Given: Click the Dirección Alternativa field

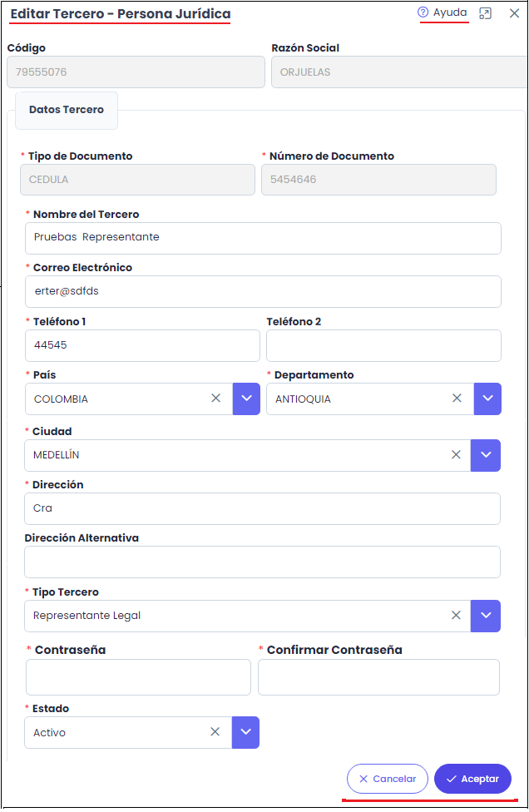Looking at the screenshot, I should click(263, 562).
